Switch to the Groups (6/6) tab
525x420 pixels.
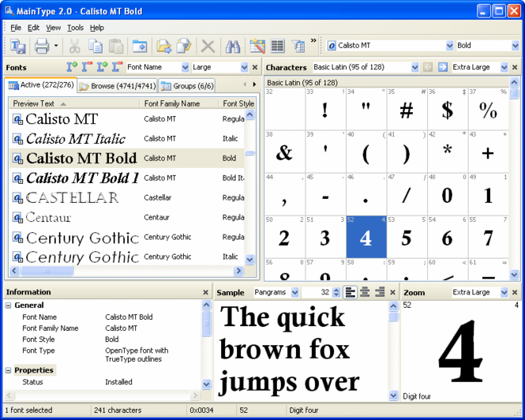(x=187, y=86)
